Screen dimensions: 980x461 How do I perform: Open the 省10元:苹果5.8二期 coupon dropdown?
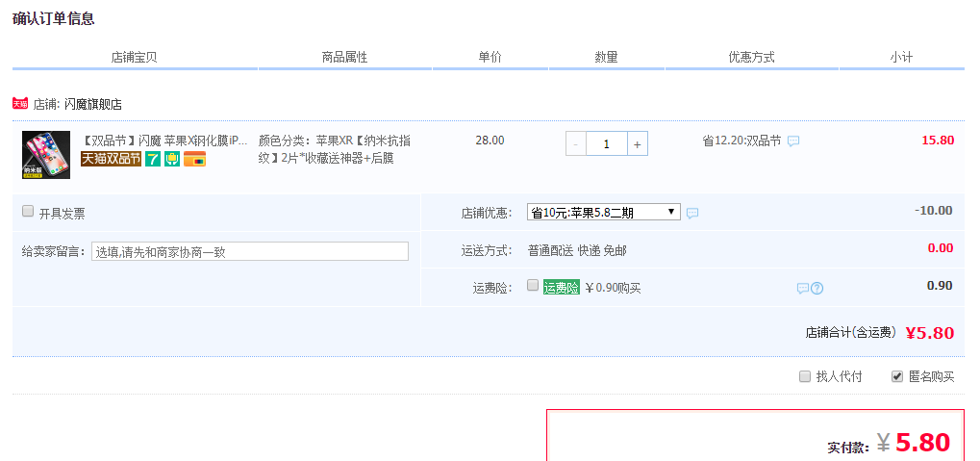(604, 212)
